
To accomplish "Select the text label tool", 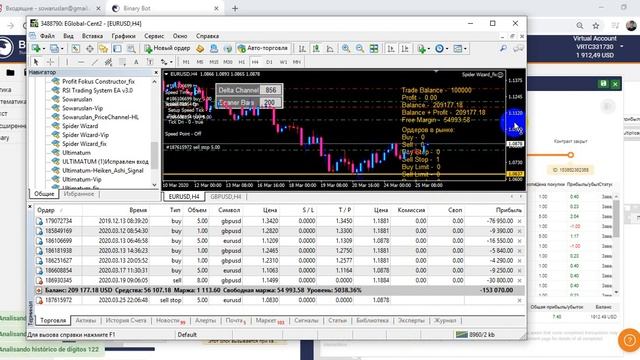I will (x=150, y=62).
